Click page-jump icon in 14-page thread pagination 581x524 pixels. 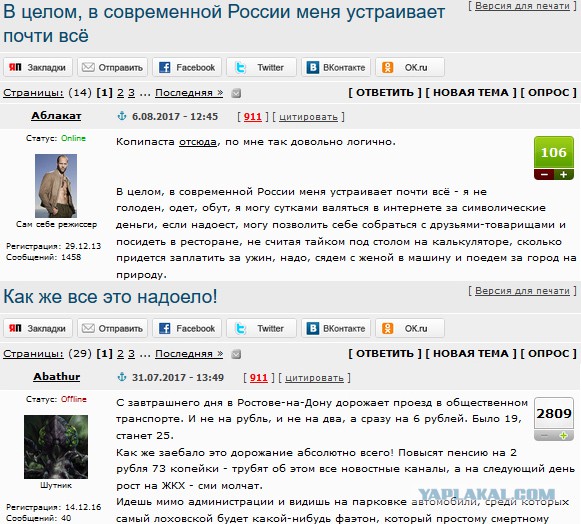pyautogui.click(x=236, y=93)
